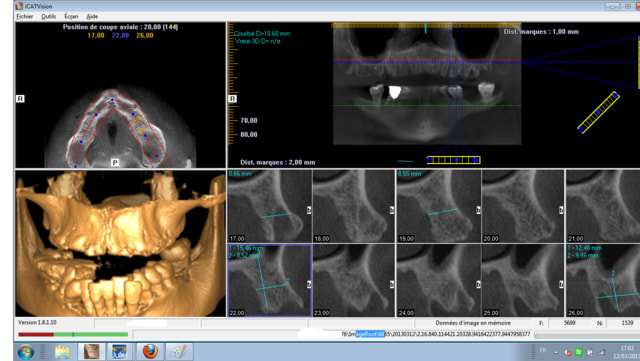
Task: Click the yellow diagonal ruler widget
Action: [x=598, y=112]
